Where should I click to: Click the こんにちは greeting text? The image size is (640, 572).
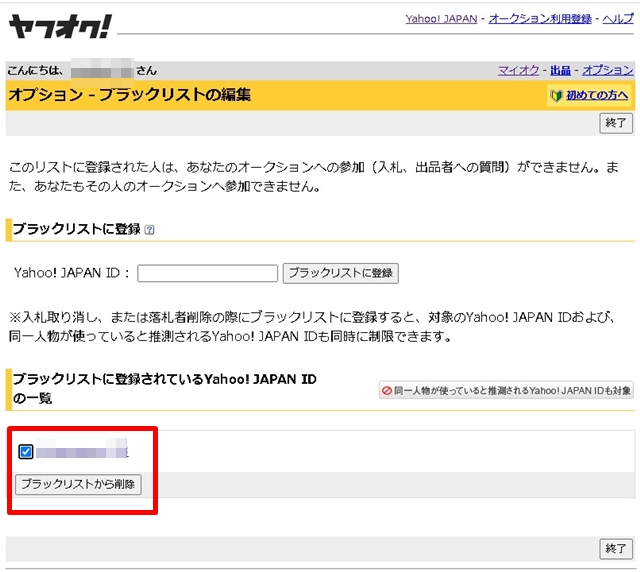35,71
